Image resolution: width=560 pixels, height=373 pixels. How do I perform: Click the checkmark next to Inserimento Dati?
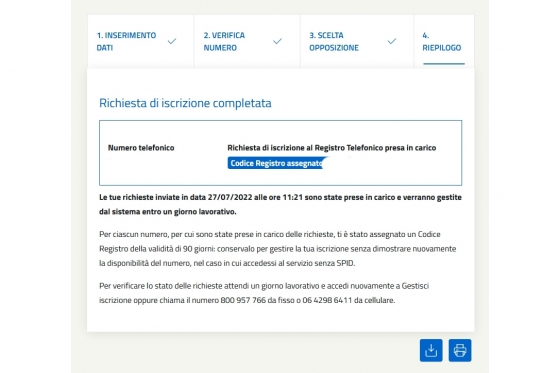point(172,41)
